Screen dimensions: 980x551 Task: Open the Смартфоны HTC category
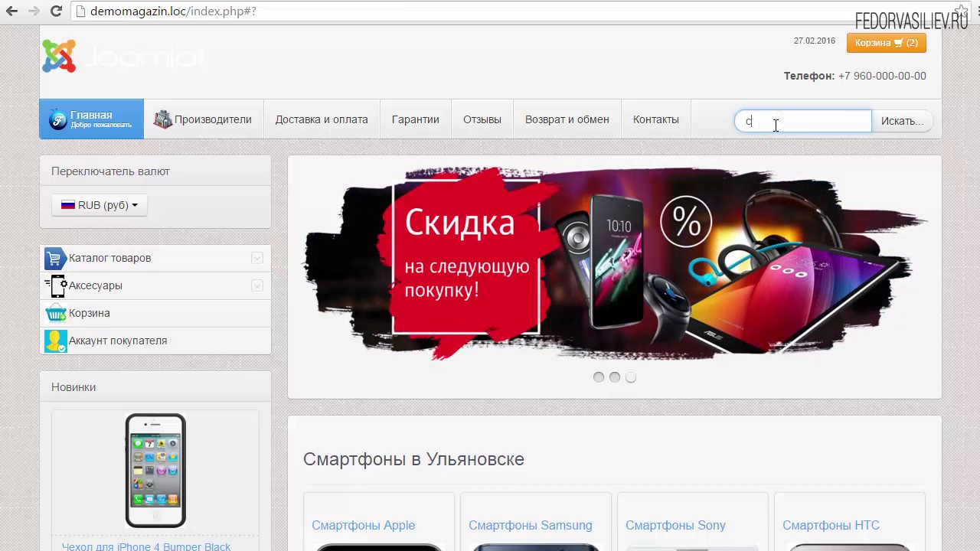831,525
